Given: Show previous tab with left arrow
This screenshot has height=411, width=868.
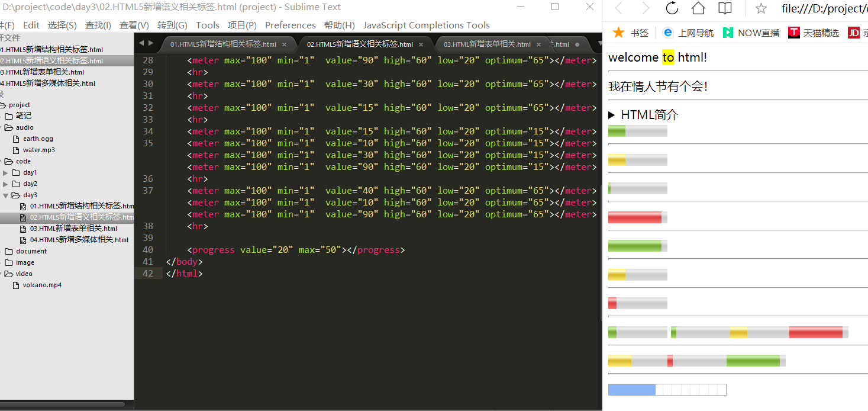Looking at the screenshot, I should click(141, 43).
